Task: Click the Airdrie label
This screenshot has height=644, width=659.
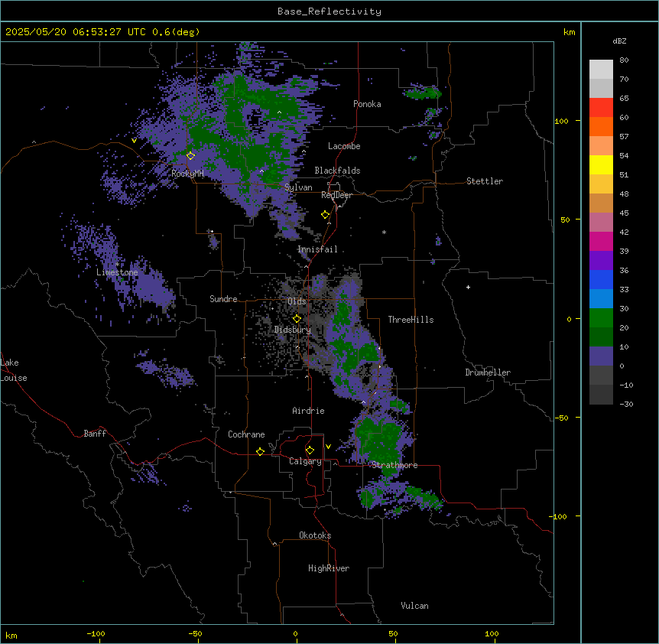Action: pos(308,411)
